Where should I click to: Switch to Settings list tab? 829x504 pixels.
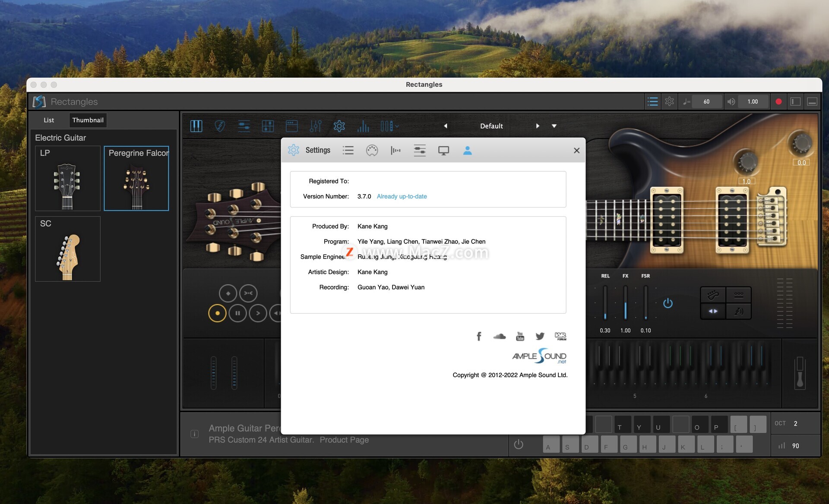tap(348, 150)
